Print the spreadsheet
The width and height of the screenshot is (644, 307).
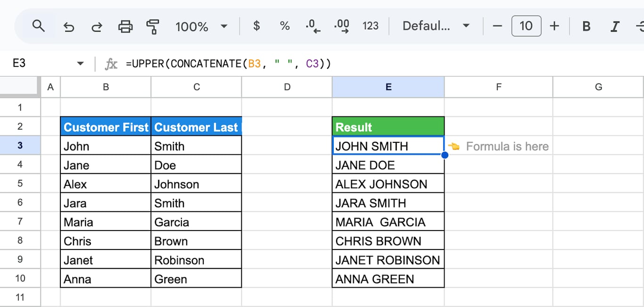coord(125,26)
